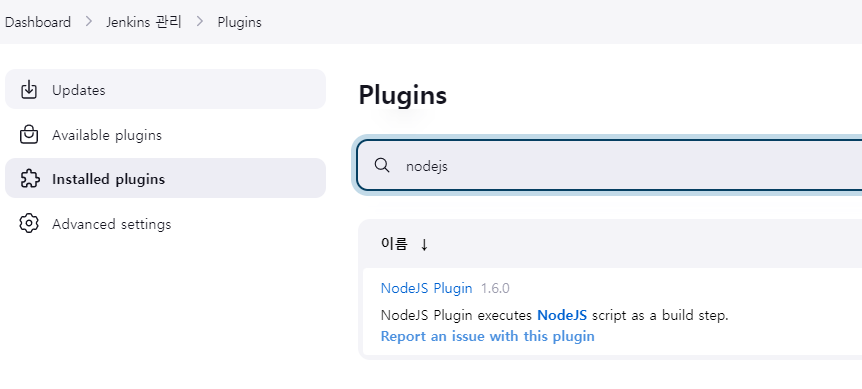Click the Available plugins shopping bag icon
The height and width of the screenshot is (389, 862).
point(29,135)
